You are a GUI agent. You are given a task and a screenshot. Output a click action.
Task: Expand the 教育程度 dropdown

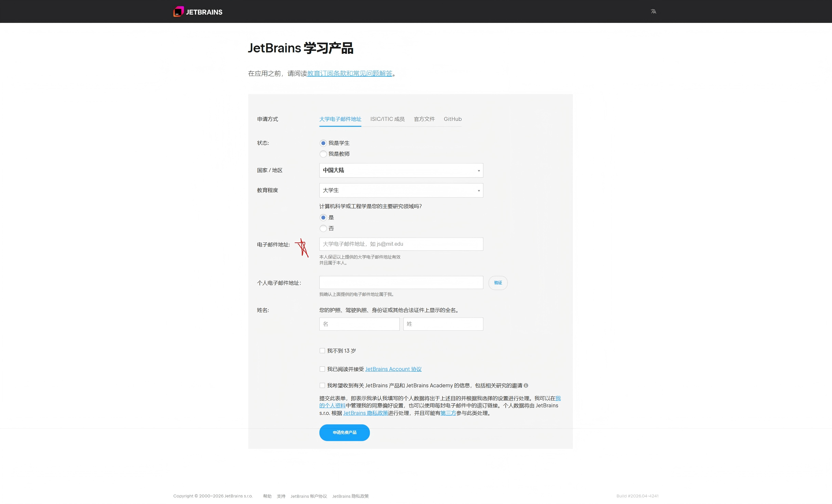coord(401,190)
